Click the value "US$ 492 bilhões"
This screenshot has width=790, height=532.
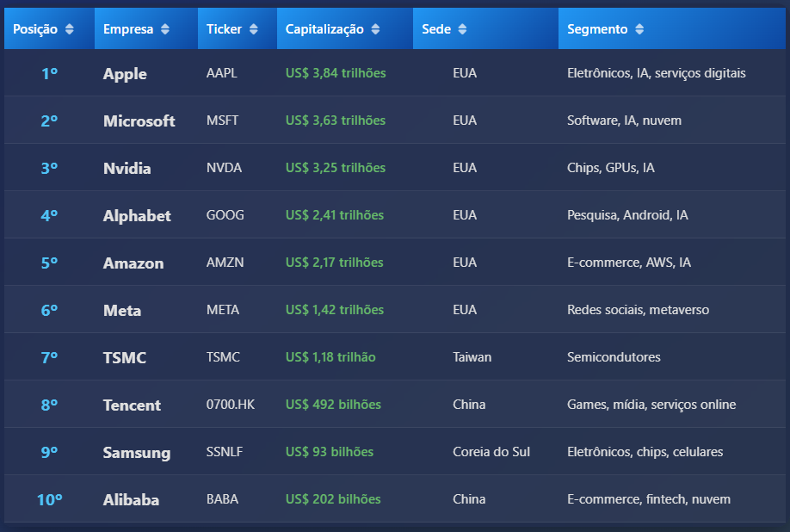(x=333, y=405)
